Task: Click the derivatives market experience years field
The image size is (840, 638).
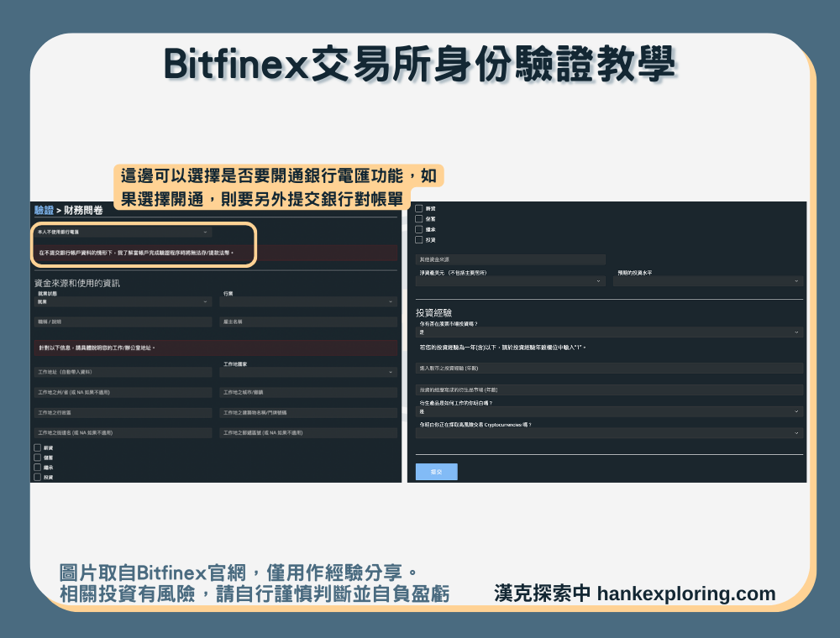Action: [609, 390]
